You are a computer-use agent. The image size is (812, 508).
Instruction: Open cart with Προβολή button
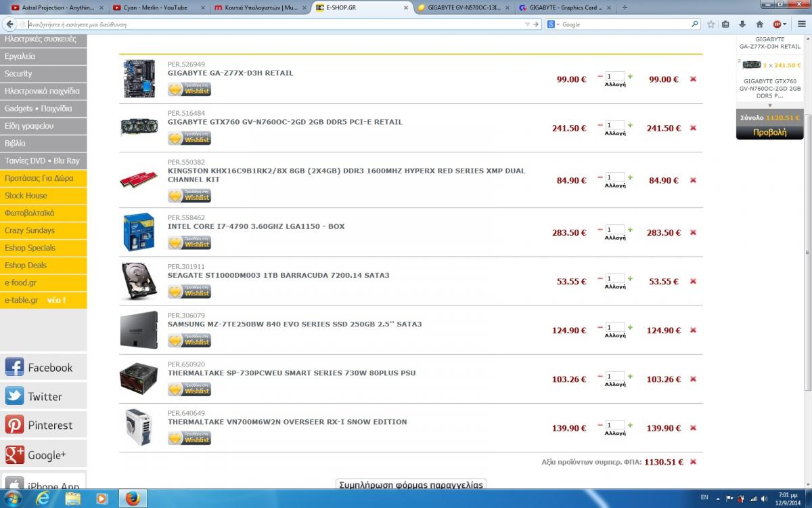click(x=770, y=132)
